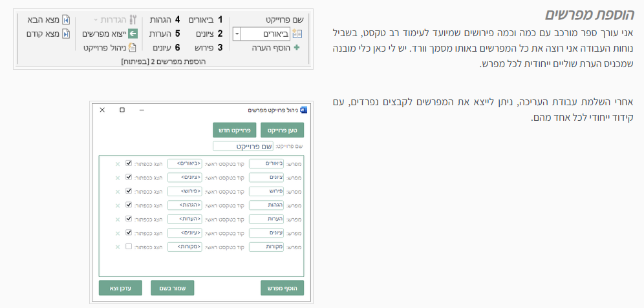Uncheck הצג ככפתור for the הערות row

[x=129, y=219]
